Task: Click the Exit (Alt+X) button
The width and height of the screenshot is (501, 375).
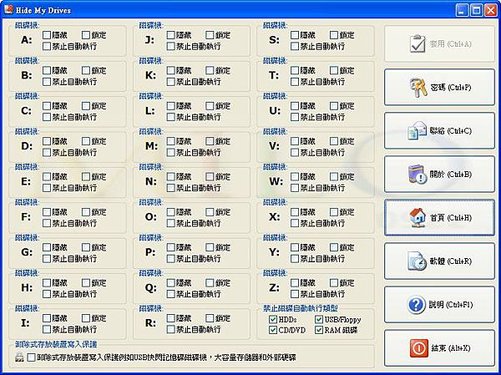Action: coord(439,348)
